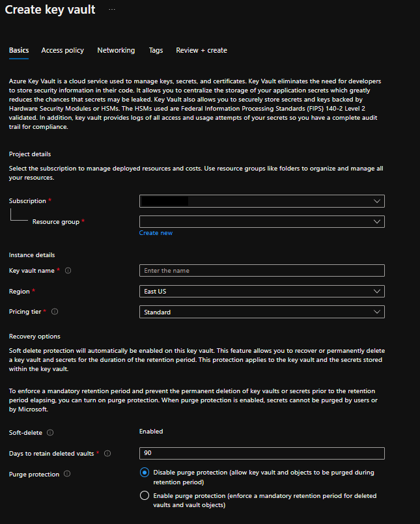Switch to the Networking tab
The width and height of the screenshot is (420, 524).
(x=116, y=50)
